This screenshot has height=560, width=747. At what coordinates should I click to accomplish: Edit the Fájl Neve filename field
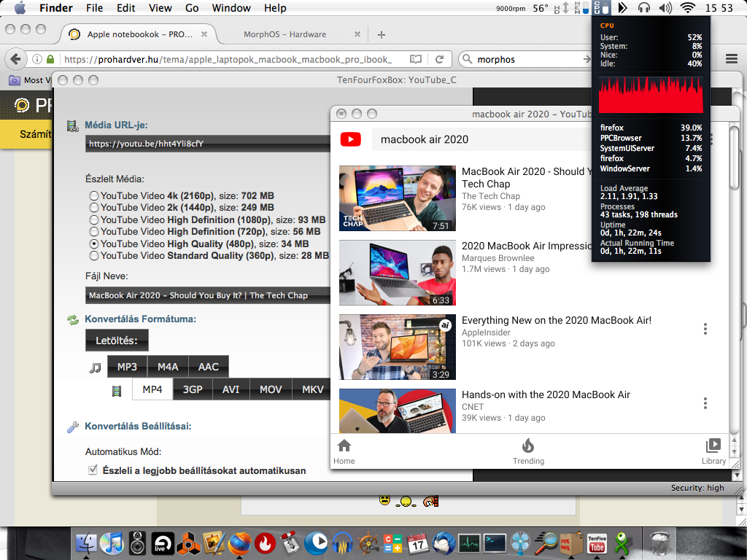tap(208, 295)
